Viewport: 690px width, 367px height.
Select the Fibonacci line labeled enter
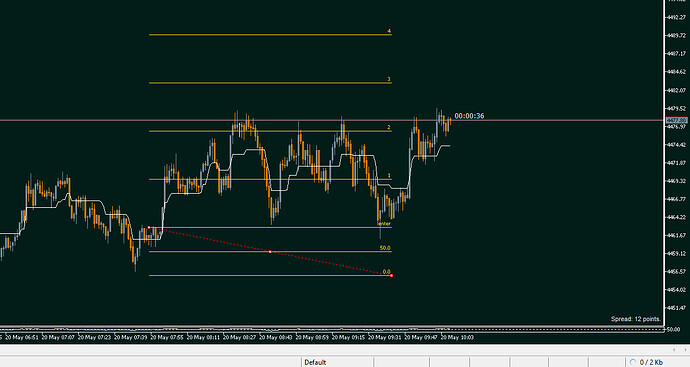[x=270, y=228]
